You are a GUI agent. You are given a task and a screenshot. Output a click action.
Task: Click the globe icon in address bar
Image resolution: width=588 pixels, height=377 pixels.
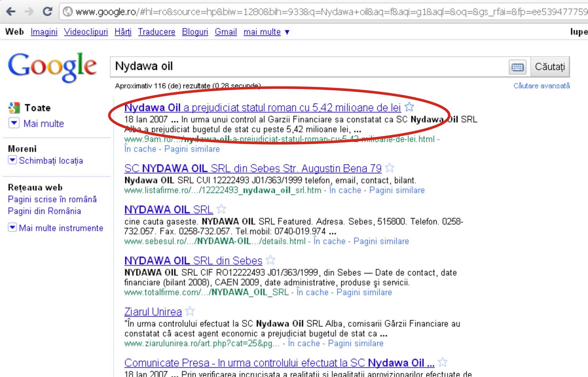point(68,12)
